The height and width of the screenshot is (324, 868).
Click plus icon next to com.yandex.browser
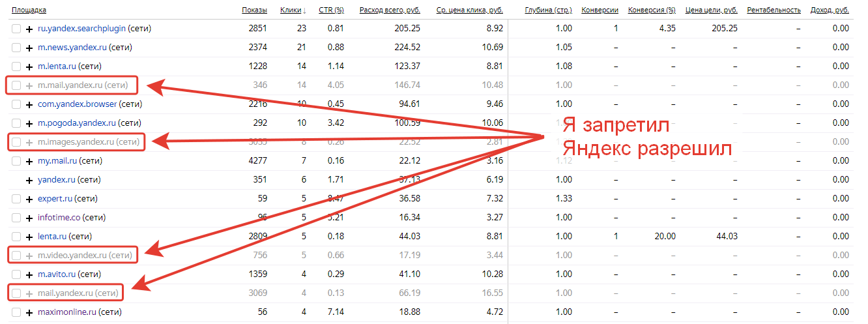coord(29,104)
